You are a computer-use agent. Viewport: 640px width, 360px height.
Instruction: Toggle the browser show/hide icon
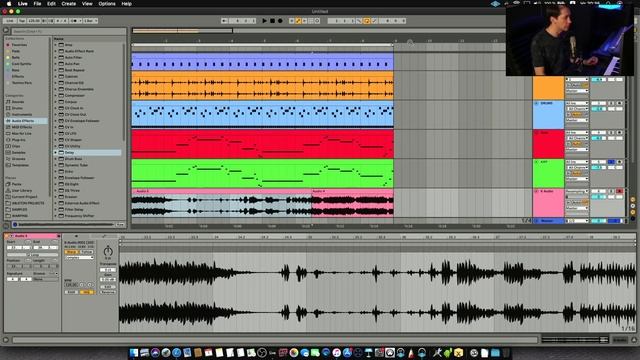6,30
